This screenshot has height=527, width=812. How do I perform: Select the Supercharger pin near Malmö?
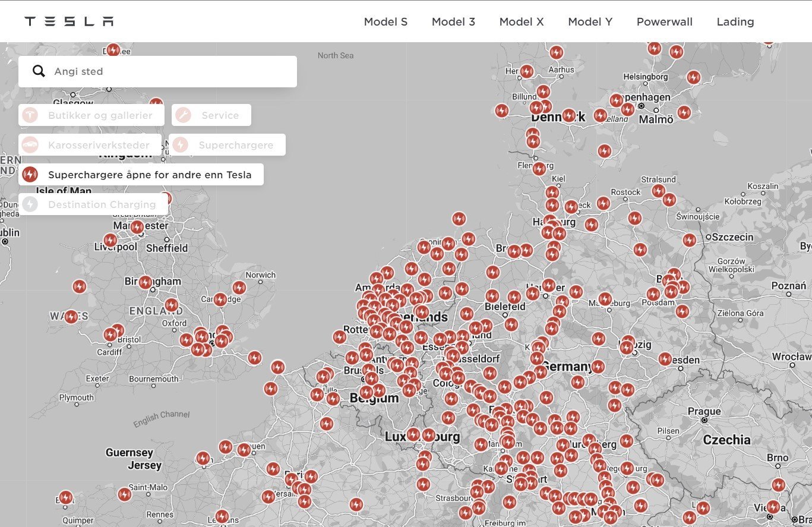684,112
